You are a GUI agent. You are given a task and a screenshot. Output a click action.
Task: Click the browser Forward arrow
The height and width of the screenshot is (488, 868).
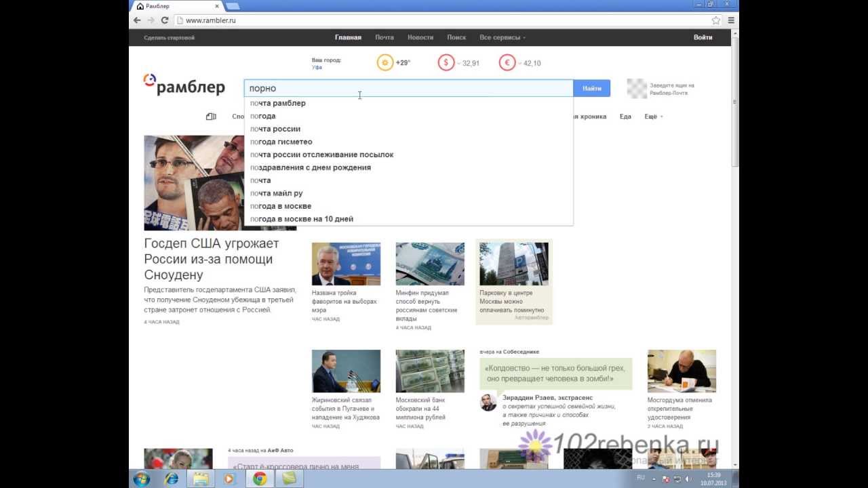pyautogui.click(x=151, y=20)
